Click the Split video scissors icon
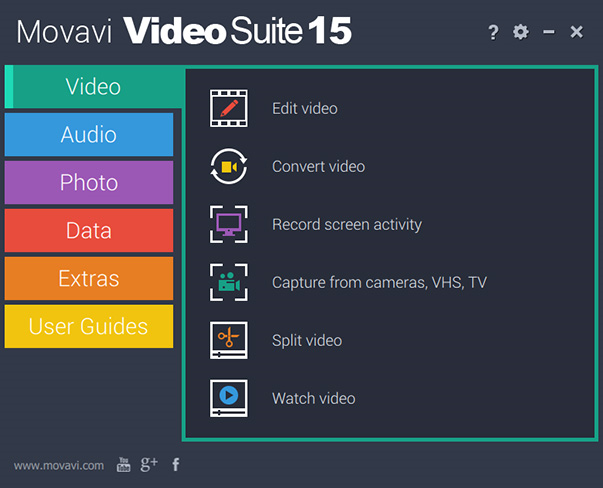This screenshot has width=603, height=488. (x=228, y=340)
